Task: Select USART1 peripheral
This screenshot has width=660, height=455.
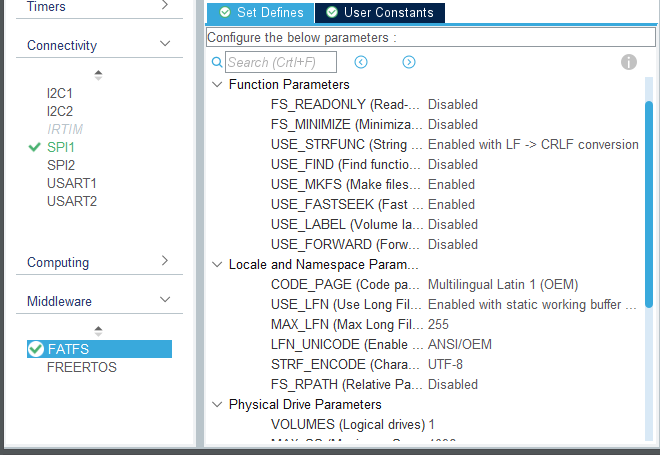Action: 72,184
